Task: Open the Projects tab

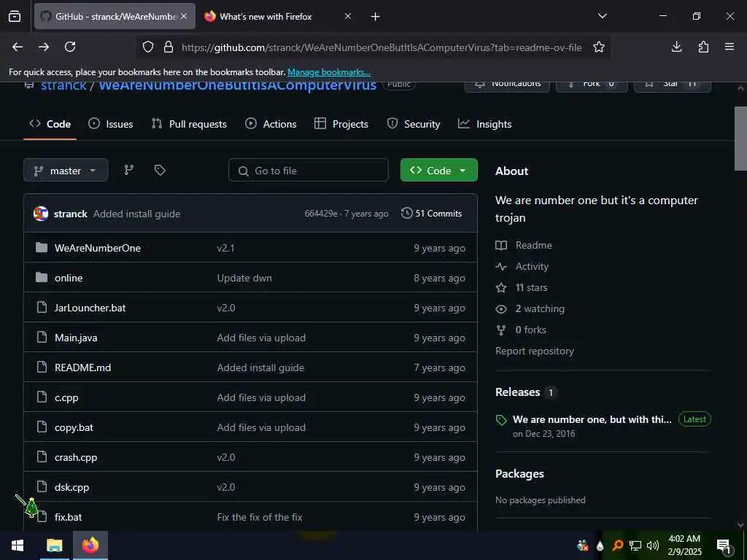Action: [x=341, y=124]
